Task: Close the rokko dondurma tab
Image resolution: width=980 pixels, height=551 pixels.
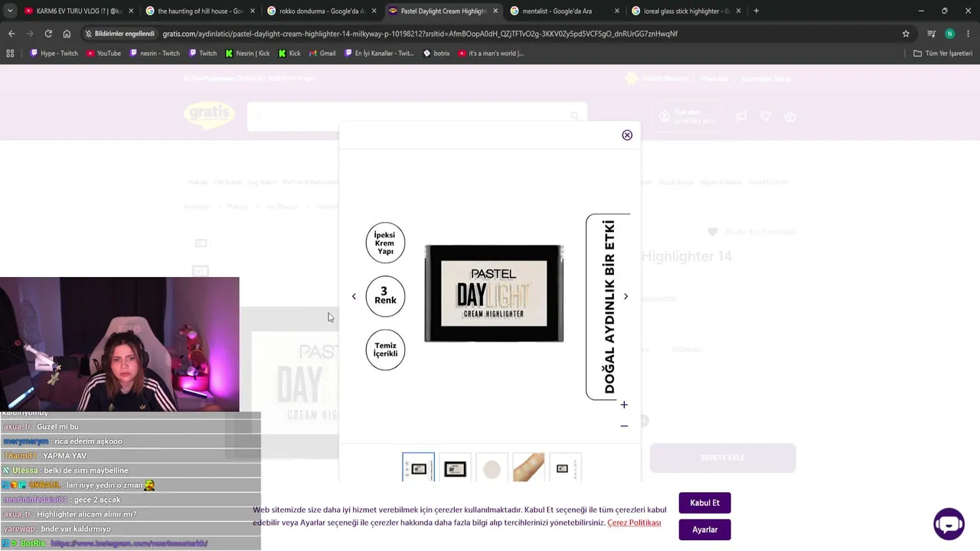Action: (x=374, y=11)
